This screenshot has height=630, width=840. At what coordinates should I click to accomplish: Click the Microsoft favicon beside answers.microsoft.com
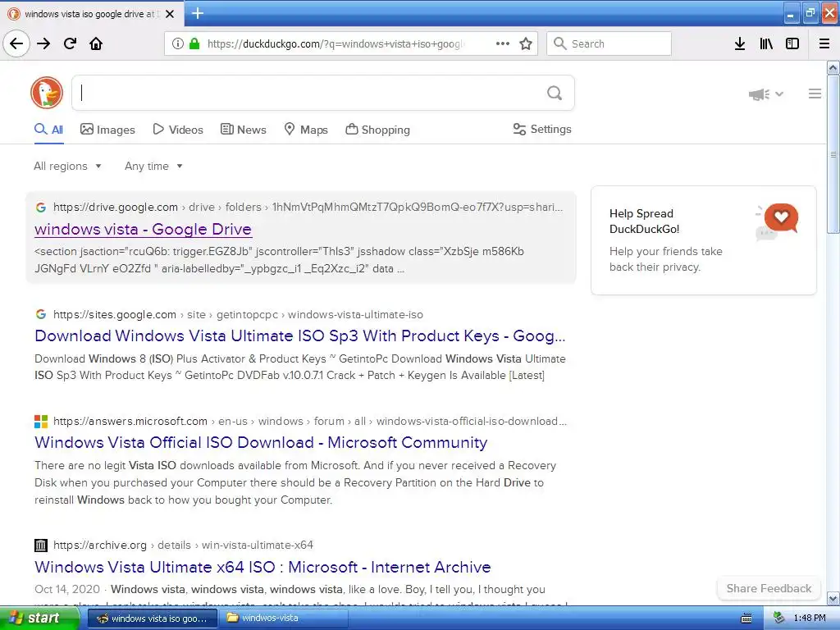click(41, 422)
